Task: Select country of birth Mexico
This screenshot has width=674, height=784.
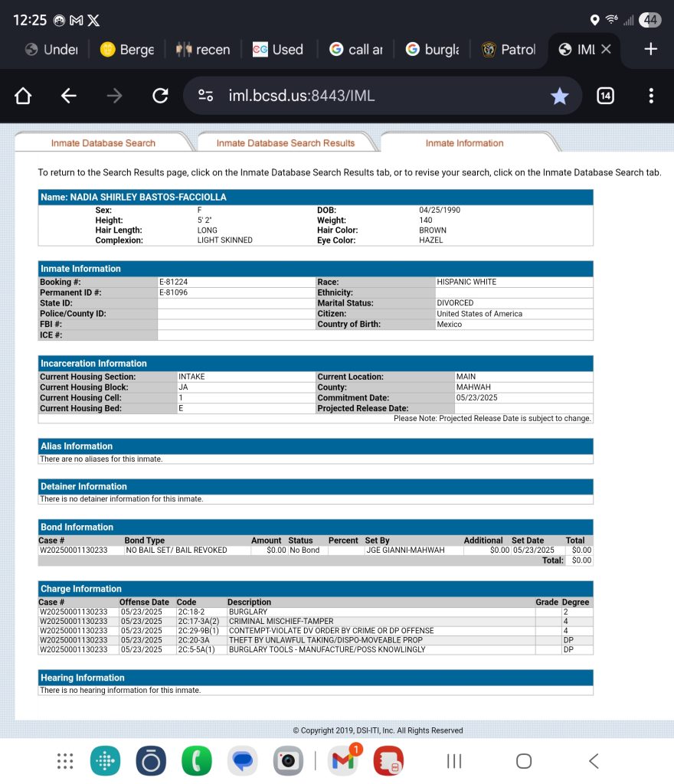Action: [x=450, y=324]
